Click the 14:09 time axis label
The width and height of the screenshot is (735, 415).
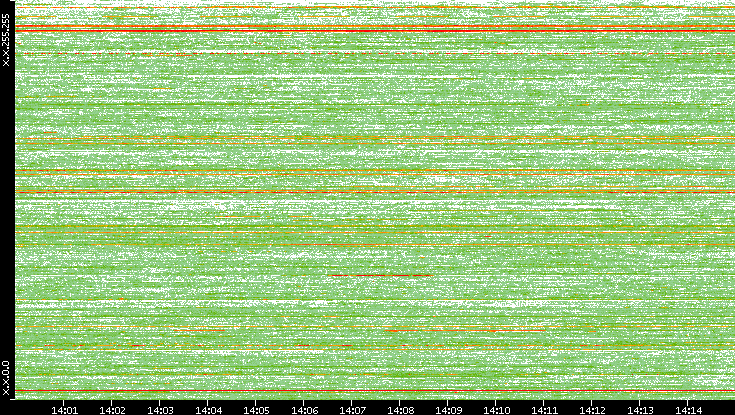[448, 410]
